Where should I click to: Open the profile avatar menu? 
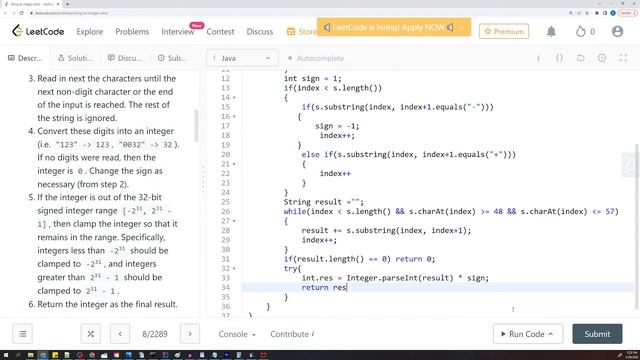[617, 31]
